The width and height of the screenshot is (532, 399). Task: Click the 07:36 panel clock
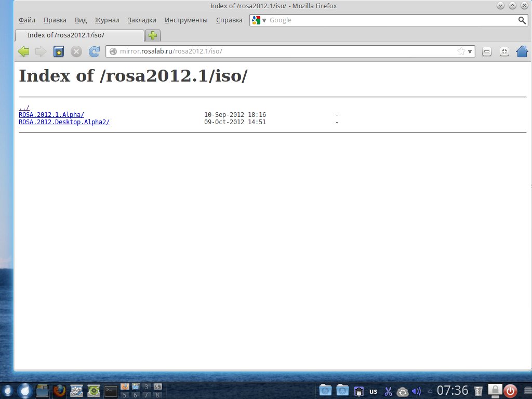click(x=453, y=391)
